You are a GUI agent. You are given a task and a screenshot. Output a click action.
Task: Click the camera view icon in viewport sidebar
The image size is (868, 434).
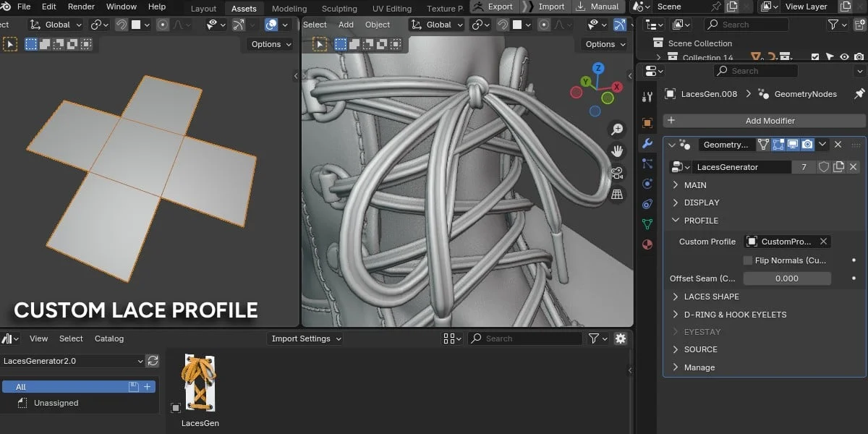point(616,173)
